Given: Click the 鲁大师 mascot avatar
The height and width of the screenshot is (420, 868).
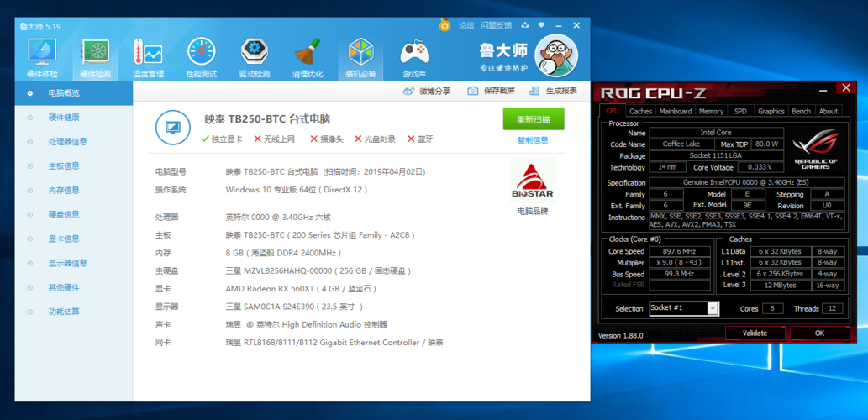Looking at the screenshot, I should pos(556,56).
